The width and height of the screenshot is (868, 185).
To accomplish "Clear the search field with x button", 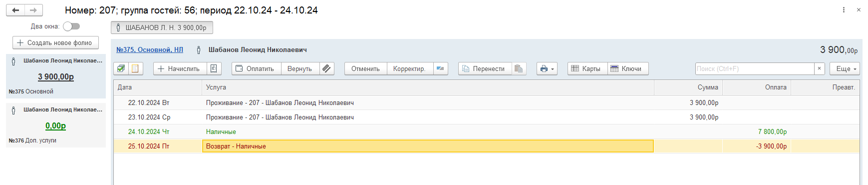I will (819, 68).
